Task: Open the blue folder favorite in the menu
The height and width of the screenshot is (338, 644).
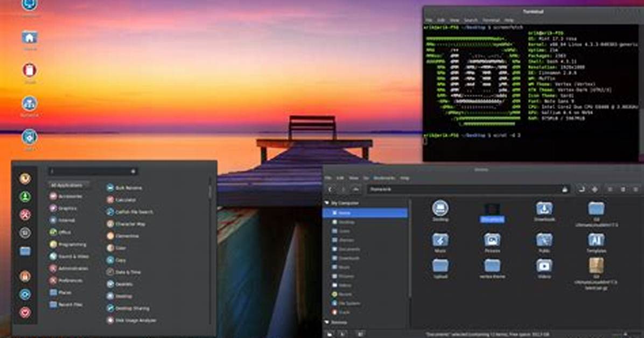Action: [x=25, y=250]
